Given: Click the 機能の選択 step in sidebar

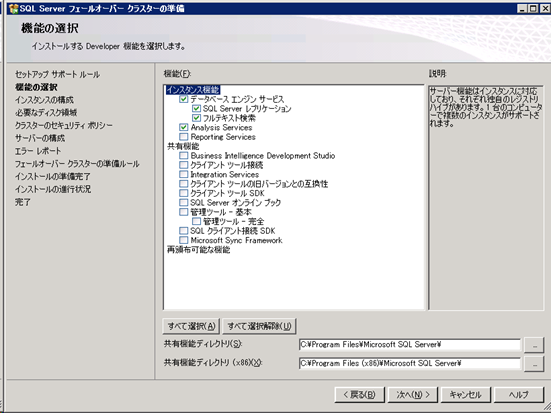Looking at the screenshot, I should (x=36, y=87).
